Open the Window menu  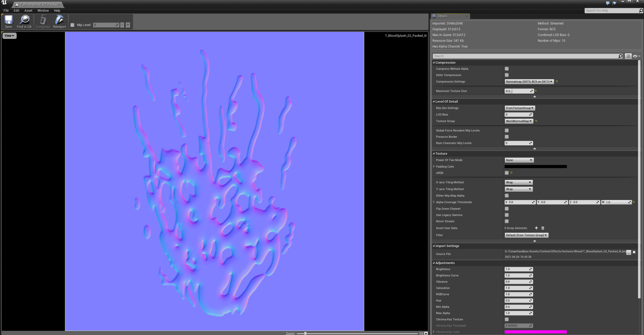coord(43,10)
